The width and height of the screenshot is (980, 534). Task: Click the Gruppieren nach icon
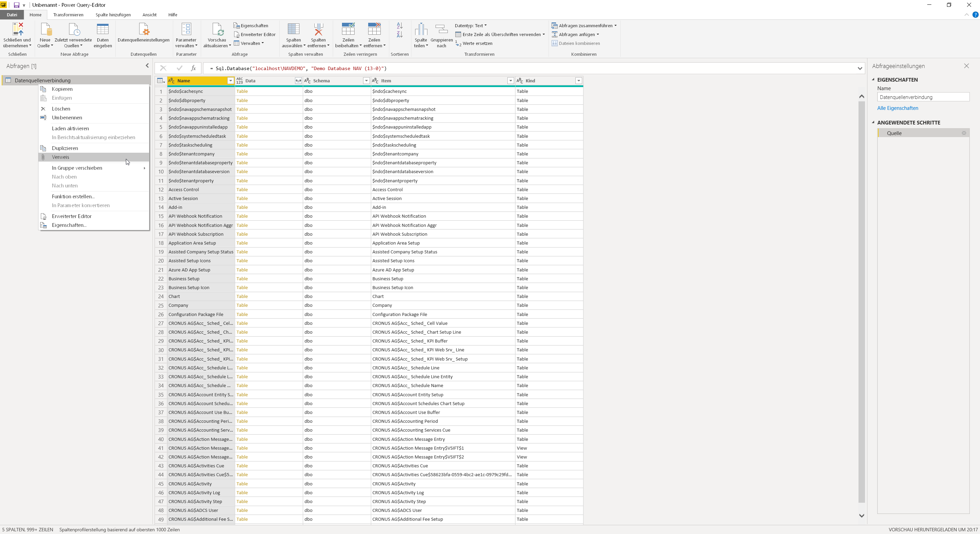(x=441, y=29)
